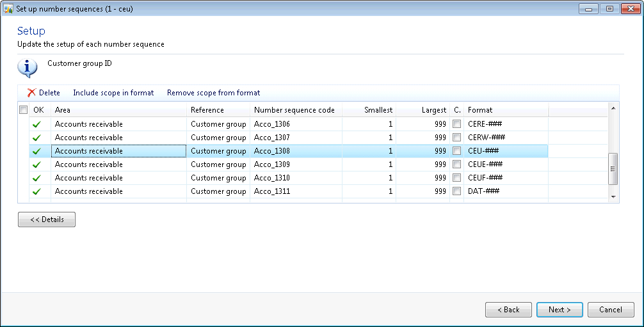Choose Include scope in format
644x327 pixels.
pyautogui.click(x=113, y=93)
